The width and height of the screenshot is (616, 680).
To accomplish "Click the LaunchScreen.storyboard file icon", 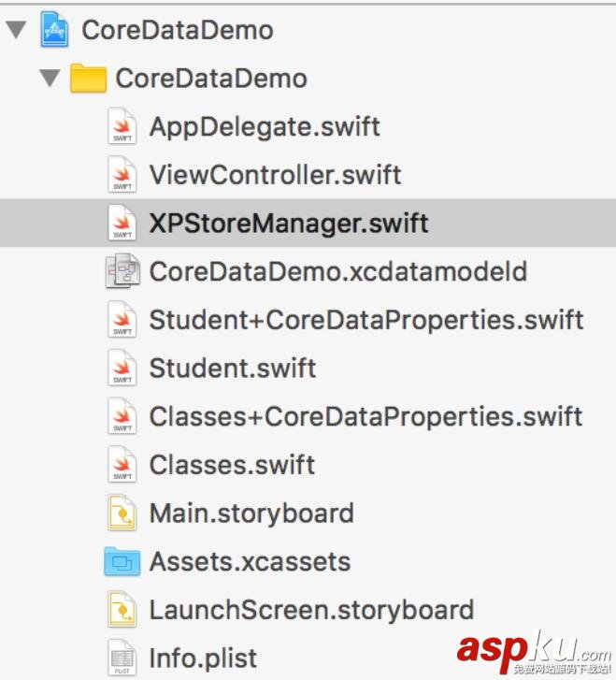I will pos(122,610).
